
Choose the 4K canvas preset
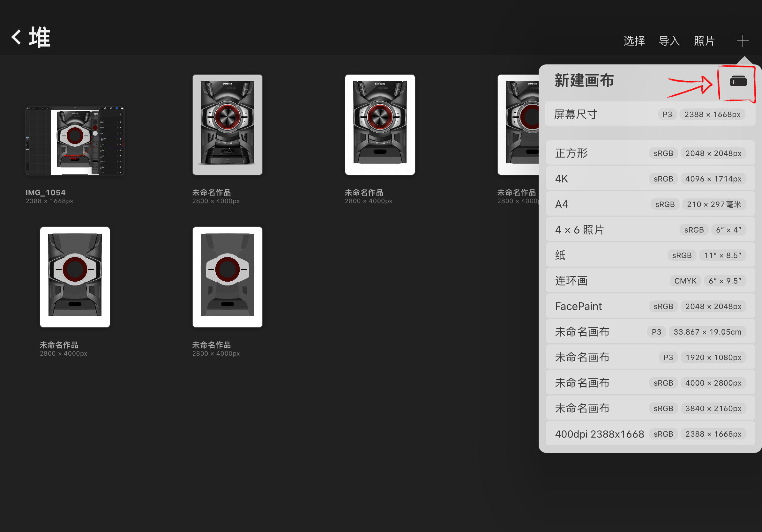click(647, 178)
